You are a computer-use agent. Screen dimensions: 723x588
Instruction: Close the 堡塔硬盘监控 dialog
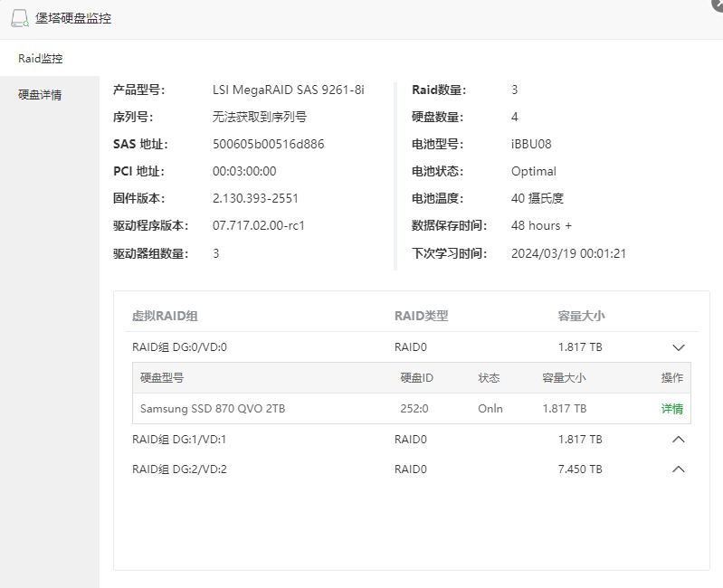(717, 4)
